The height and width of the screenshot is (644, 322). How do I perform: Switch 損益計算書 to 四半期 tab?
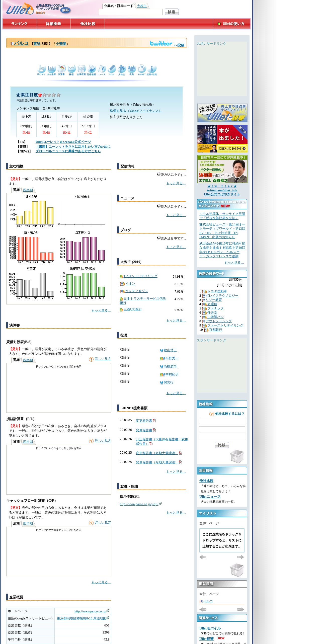[x=28, y=442]
